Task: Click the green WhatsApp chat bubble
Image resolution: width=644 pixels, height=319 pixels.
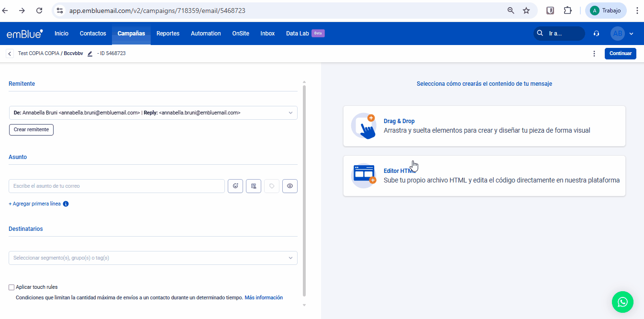Action: (x=622, y=302)
